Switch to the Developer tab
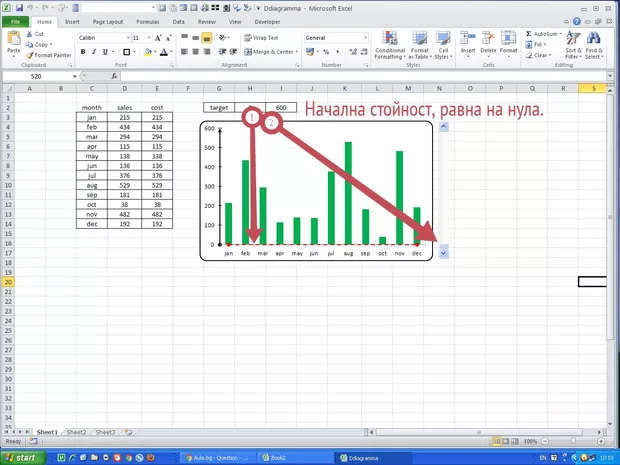This screenshot has height=465, width=620. 267,22
